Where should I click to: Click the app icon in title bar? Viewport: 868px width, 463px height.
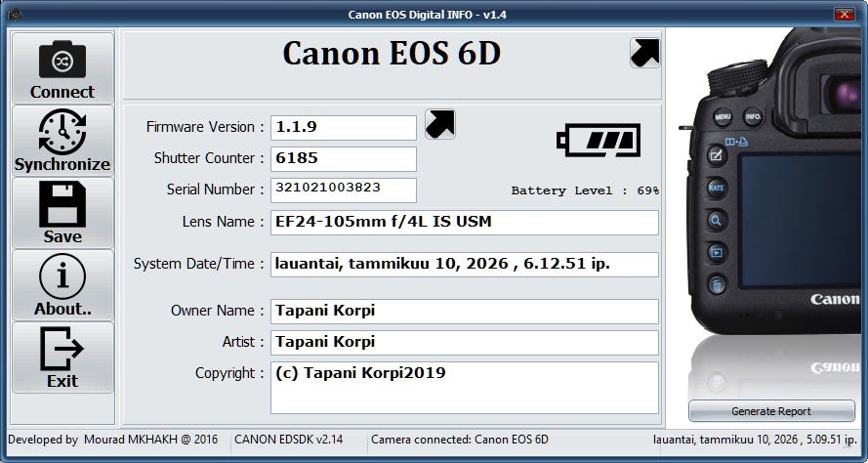(15, 15)
